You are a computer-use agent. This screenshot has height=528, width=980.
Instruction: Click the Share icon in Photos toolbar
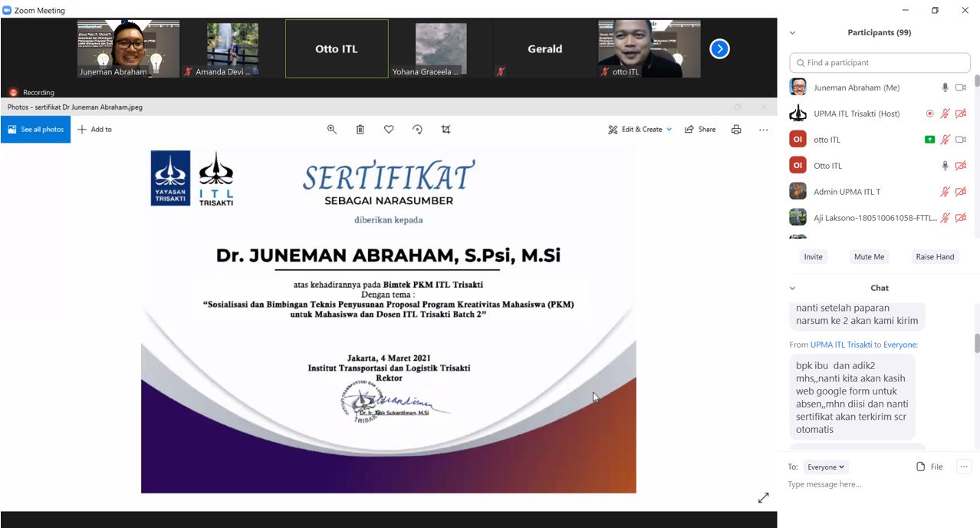point(689,130)
